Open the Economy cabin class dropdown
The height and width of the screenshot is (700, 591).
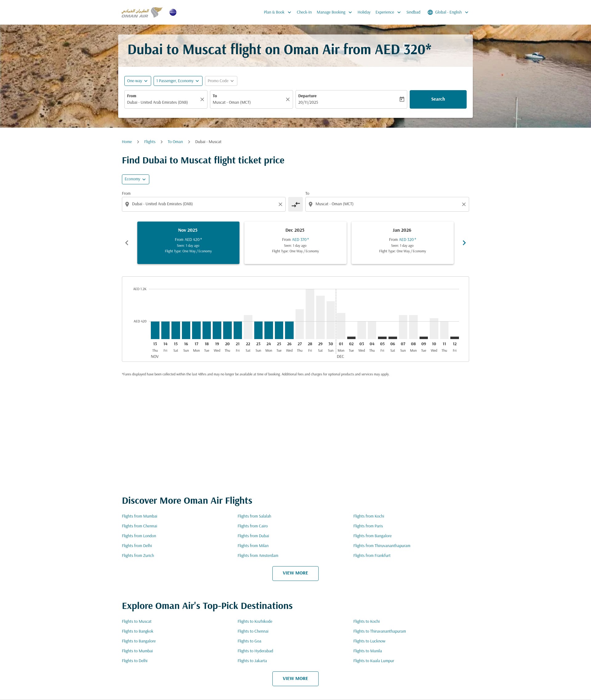(135, 179)
